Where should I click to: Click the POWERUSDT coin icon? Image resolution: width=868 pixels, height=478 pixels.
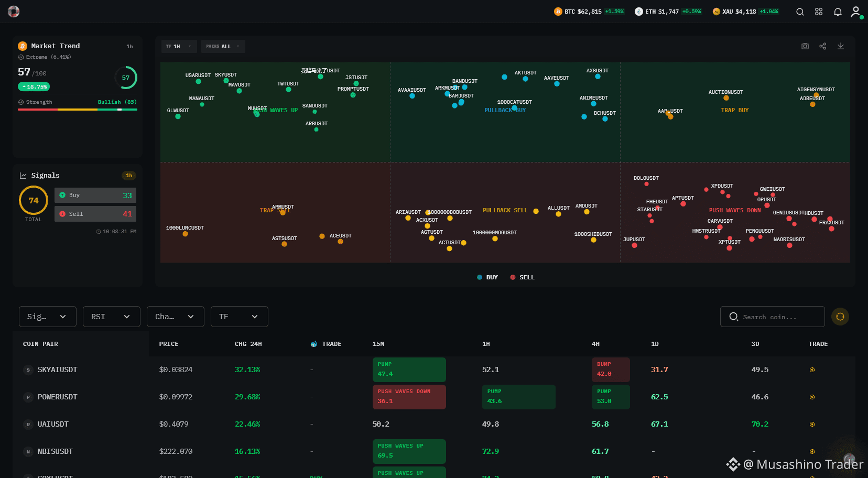[28, 397]
